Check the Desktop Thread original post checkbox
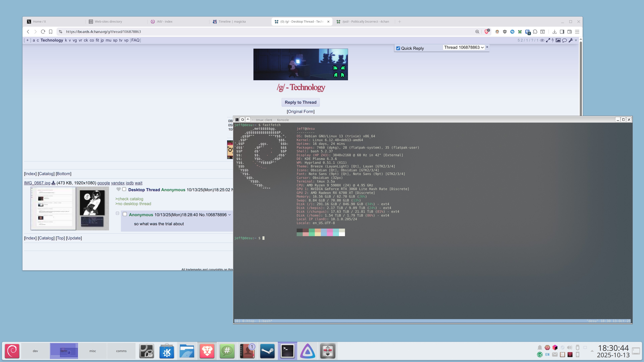Viewport: 644px width, 362px height. click(124, 189)
